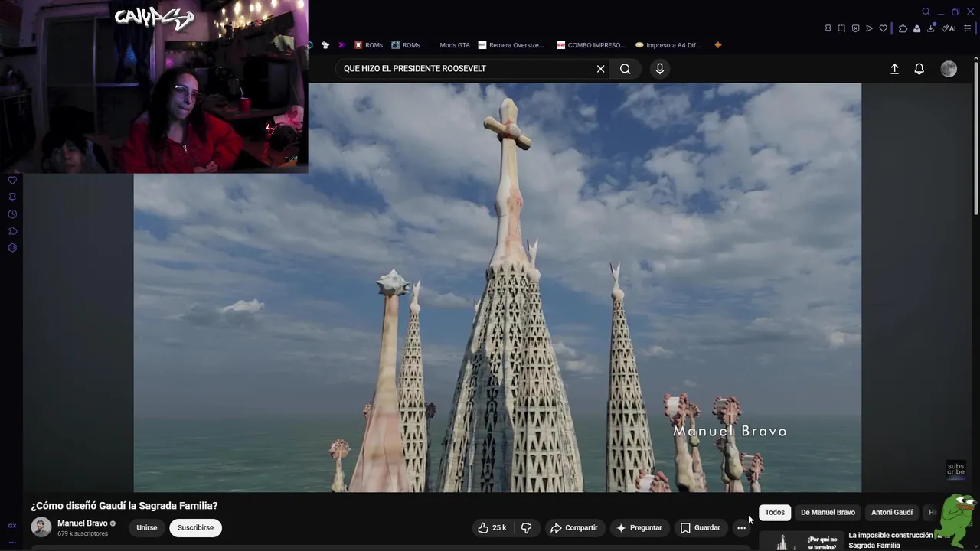Viewport: 980px width, 551px height.
Task: Open sidebar bookmarks heart icon
Action: 12,181
